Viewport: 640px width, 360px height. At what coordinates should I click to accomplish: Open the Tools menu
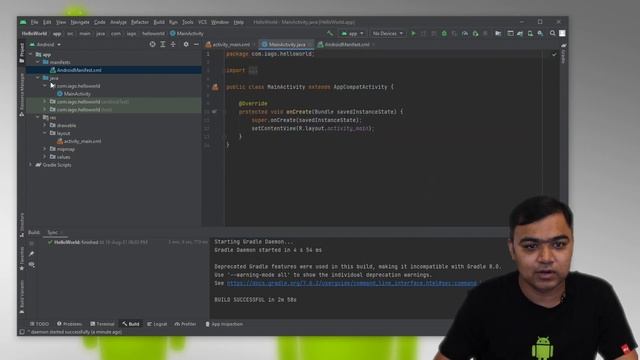click(x=187, y=22)
